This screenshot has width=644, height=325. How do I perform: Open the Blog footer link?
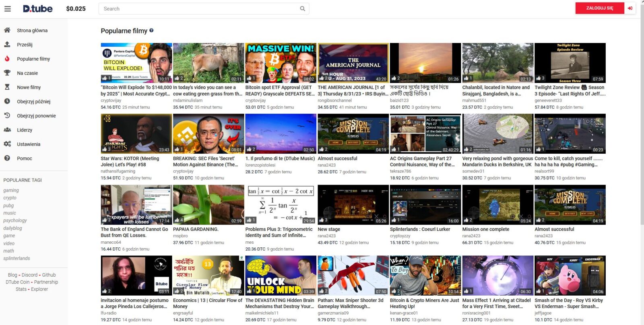[12, 275]
